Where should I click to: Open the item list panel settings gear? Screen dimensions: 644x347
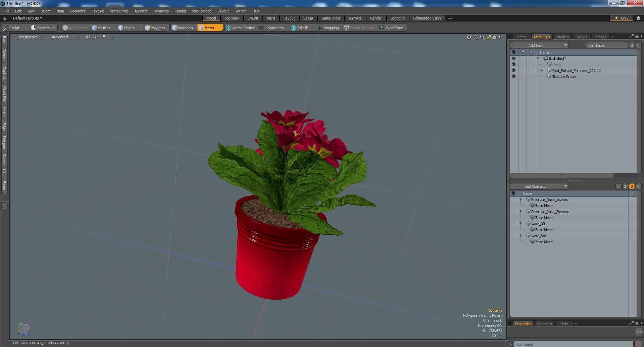point(637,37)
